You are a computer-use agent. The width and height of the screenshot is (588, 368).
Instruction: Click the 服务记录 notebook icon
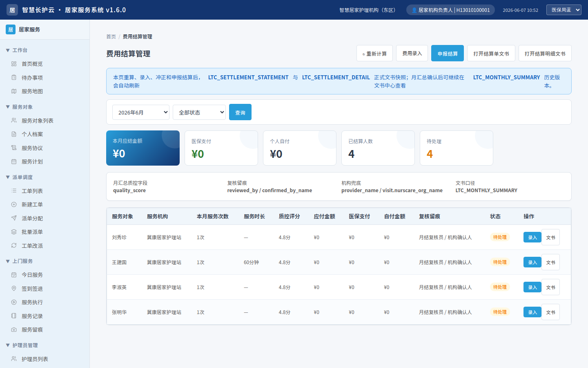click(14, 316)
